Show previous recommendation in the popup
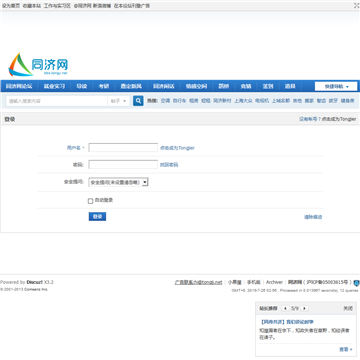The image size is (360, 360). pyautogui.click(x=285, y=308)
